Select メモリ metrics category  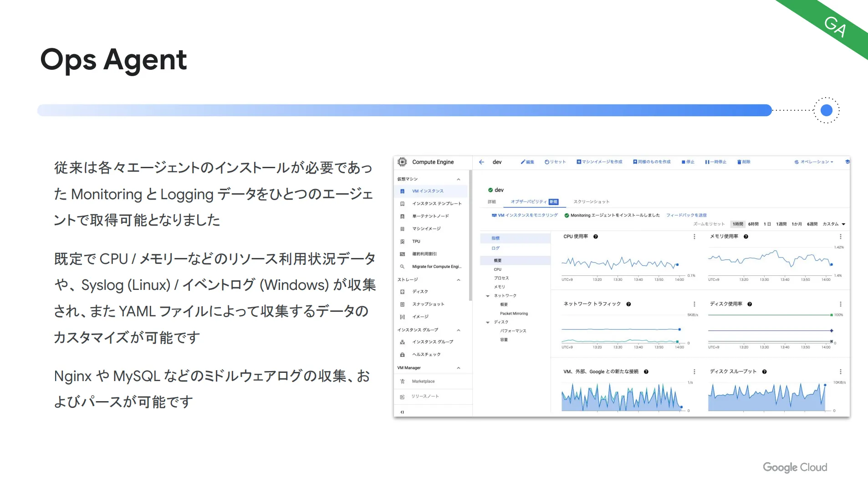point(500,287)
